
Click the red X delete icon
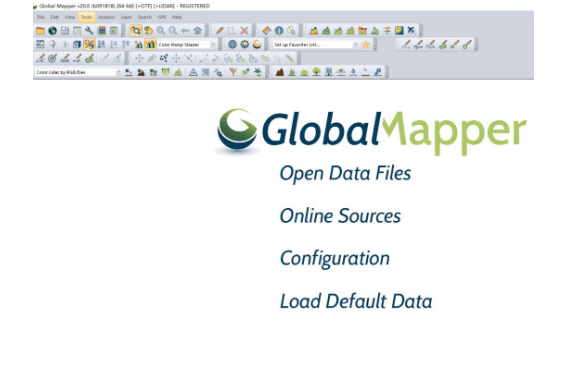244,31
